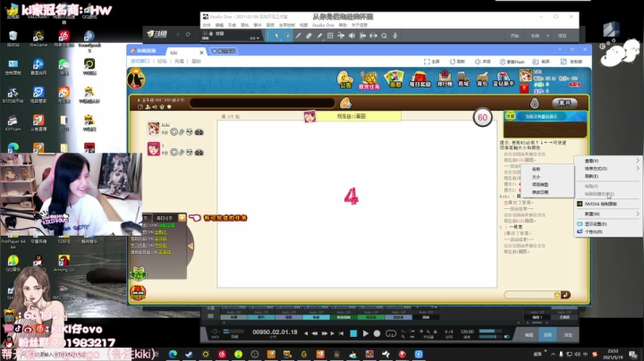The height and width of the screenshot is (361, 644).
Task: Open the 排行榜 ranking icon
Action: tap(445, 79)
